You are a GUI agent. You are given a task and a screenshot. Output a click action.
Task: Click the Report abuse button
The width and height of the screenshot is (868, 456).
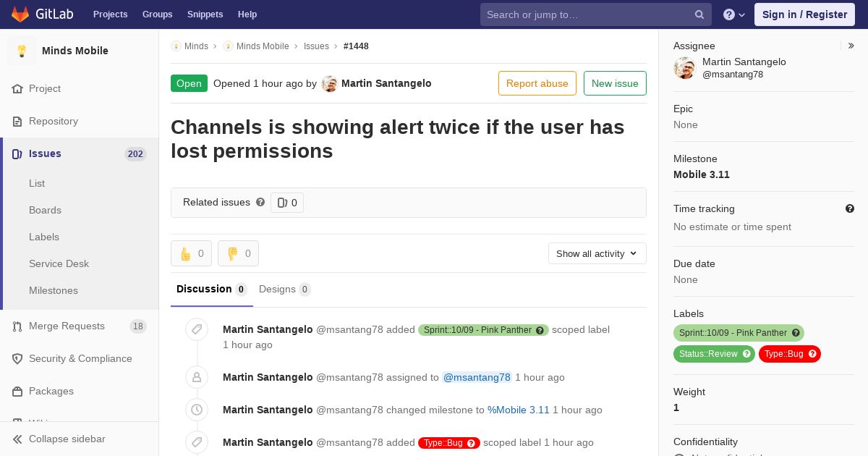pos(537,83)
